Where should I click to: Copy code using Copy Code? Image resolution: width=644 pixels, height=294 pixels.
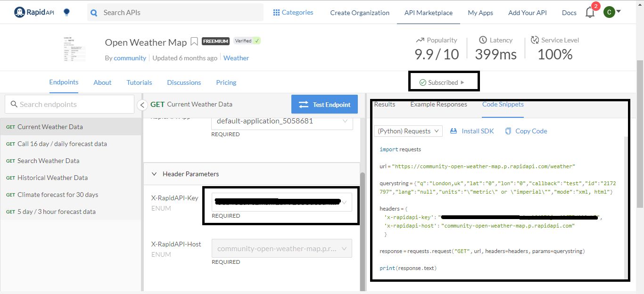526,131
